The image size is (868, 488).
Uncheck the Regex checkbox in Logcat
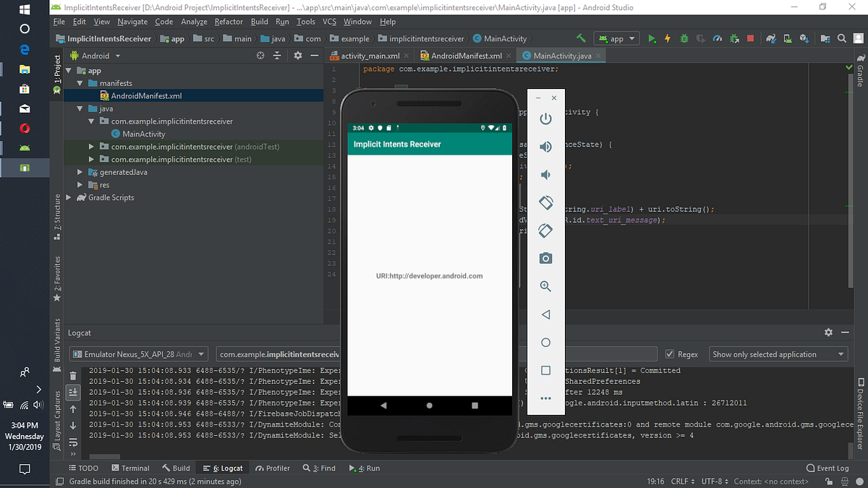click(x=669, y=354)
